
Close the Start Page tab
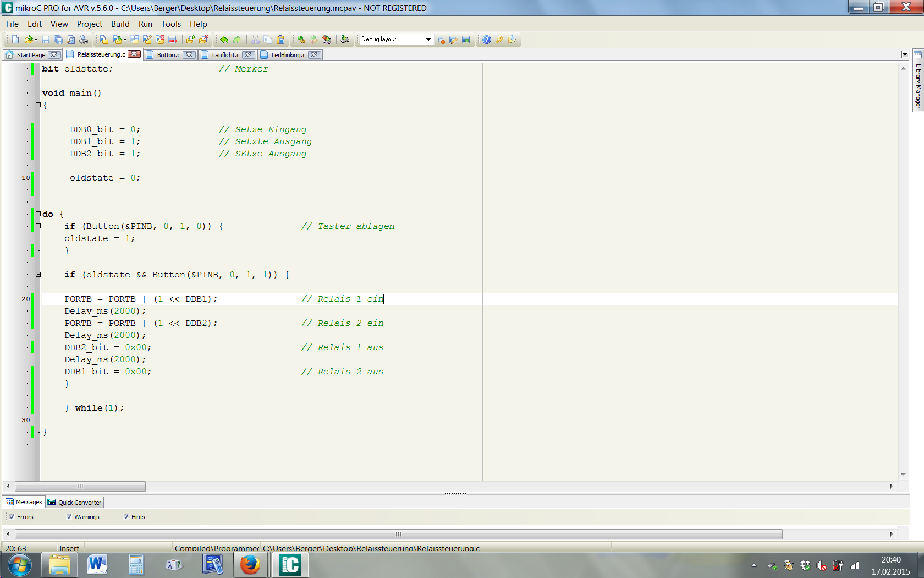[54, 55]
